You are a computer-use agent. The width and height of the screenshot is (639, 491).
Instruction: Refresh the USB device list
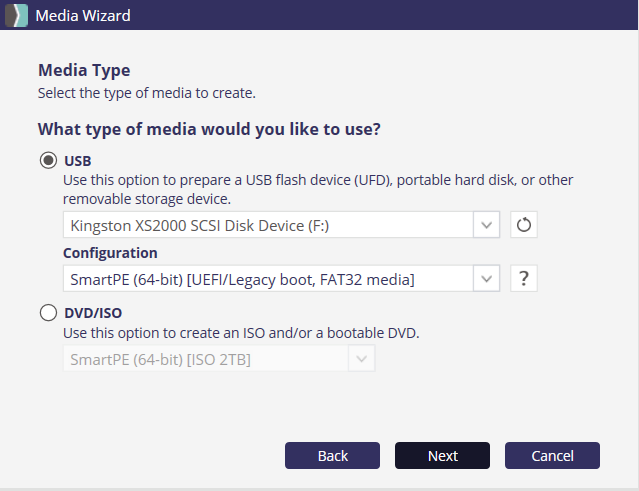point(523,225)
